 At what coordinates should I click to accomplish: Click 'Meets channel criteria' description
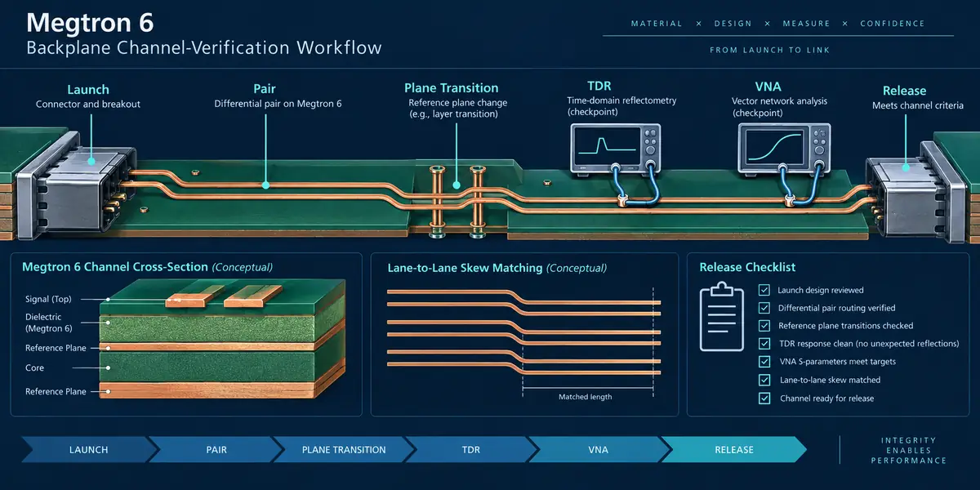tap(918, 106)
